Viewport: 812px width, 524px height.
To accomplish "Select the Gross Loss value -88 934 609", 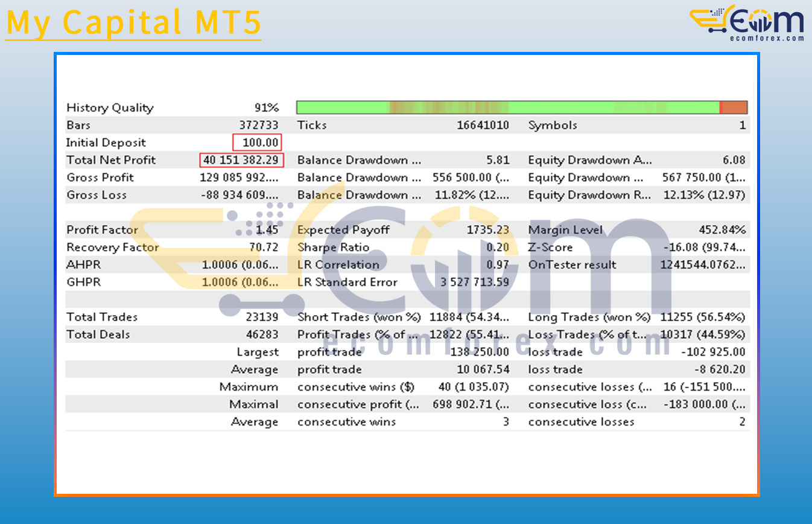I will tap(239, 195).
